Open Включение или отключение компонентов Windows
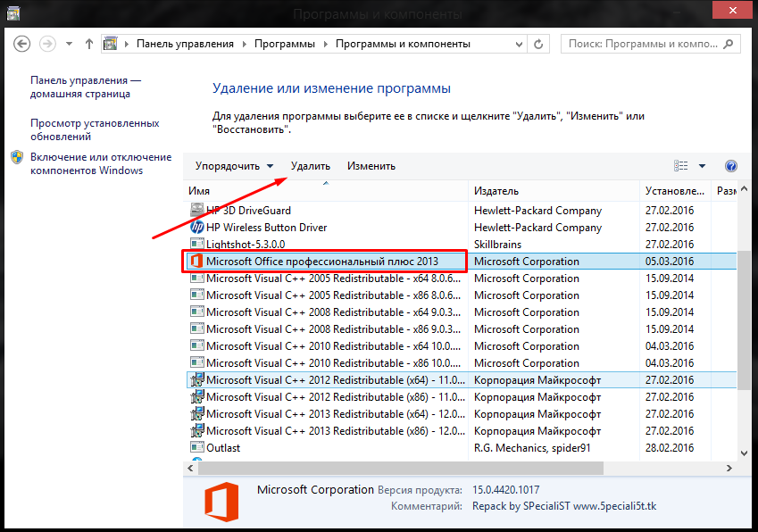The image size is (758, 532). (x=100, y=163)
